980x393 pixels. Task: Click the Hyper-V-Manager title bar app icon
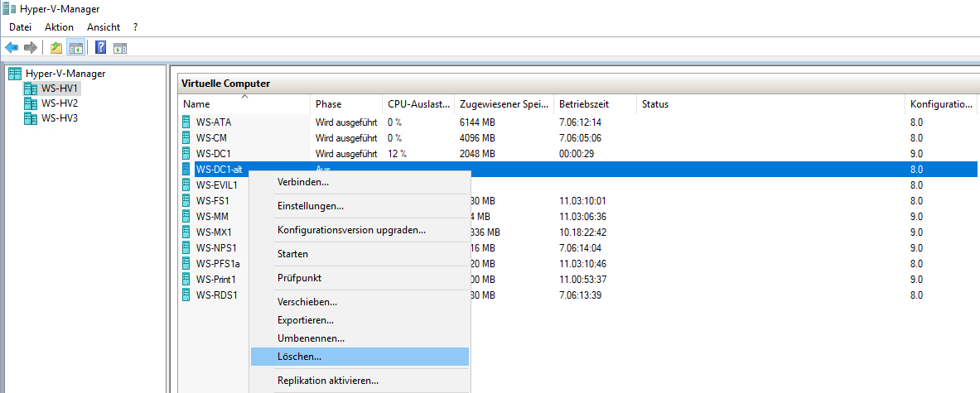(9, 9)
